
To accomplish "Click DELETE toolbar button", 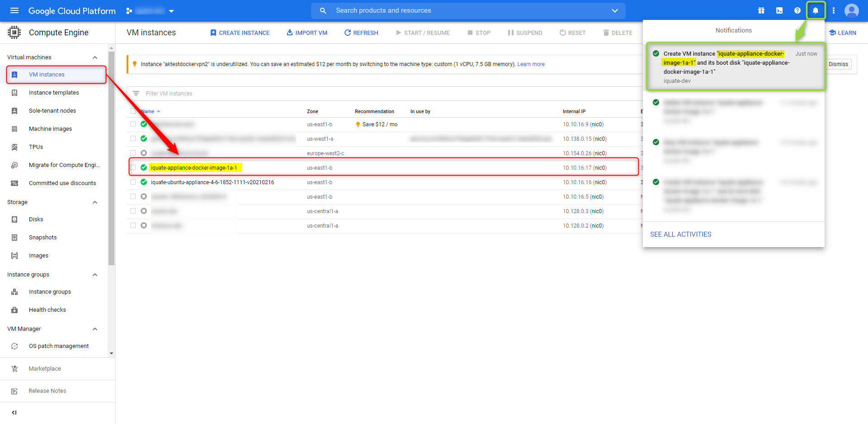I will pos(618,33).
